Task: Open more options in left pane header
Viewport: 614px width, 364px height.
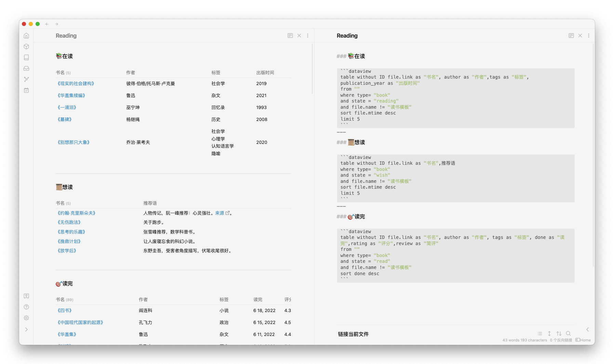Action: (308, 36)
